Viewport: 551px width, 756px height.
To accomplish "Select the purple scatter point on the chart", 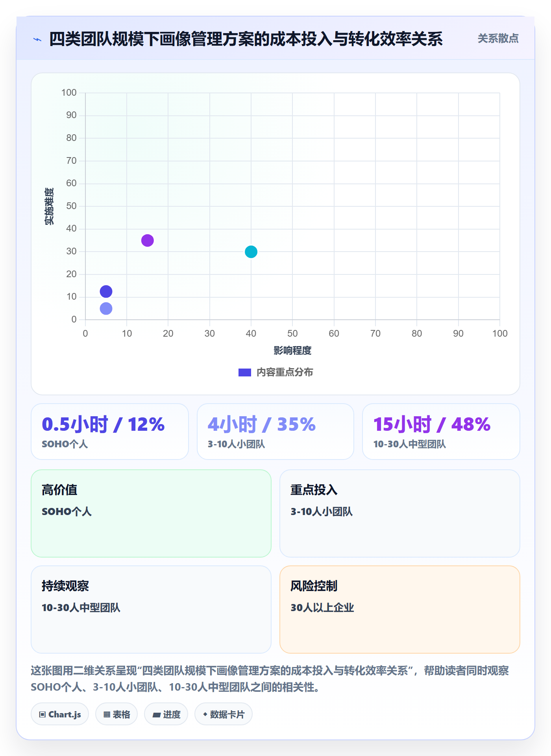I will 147,240.
